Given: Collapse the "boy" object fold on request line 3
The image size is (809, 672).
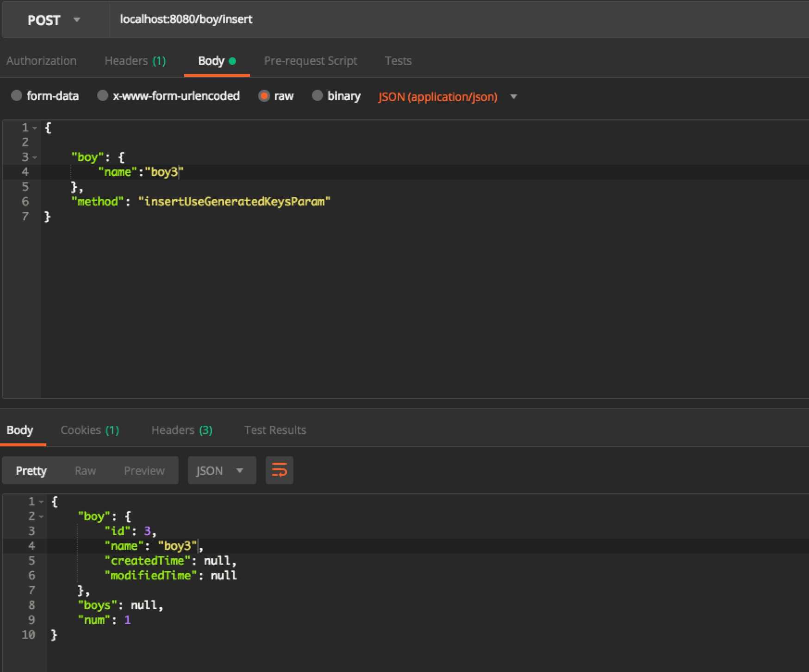Looking at the screenshot, I should (35, 157).
